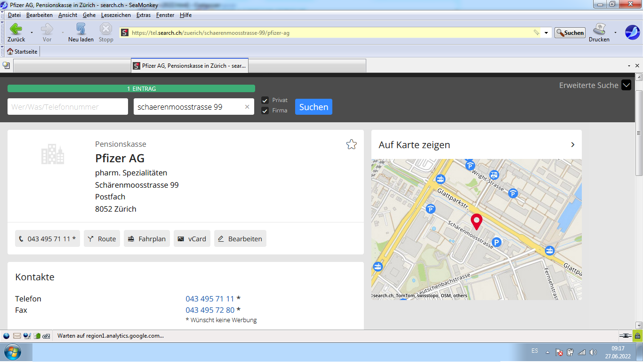This screenshot has width=643, height=364.
Task: Uncheck the Privat checkbox
Action: [265, 100]
